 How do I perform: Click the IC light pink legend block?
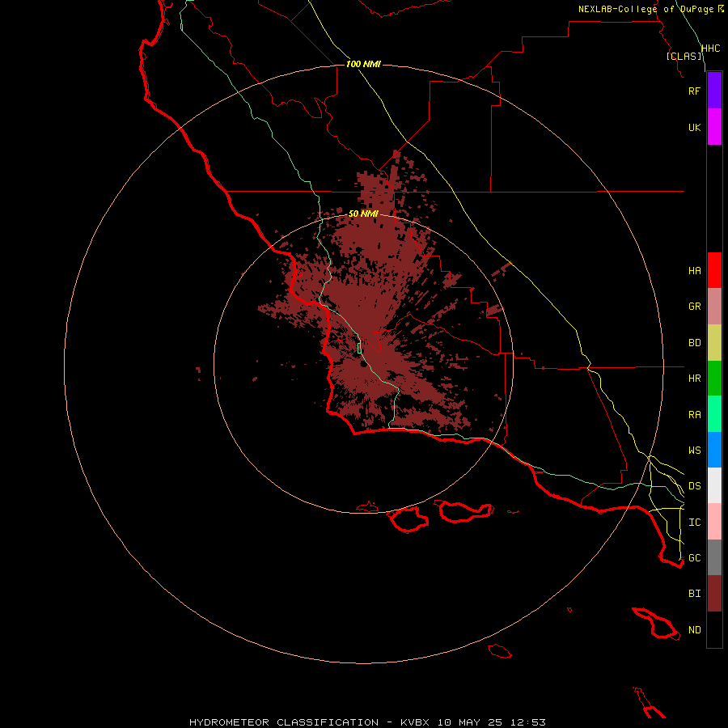coord(714,522)
